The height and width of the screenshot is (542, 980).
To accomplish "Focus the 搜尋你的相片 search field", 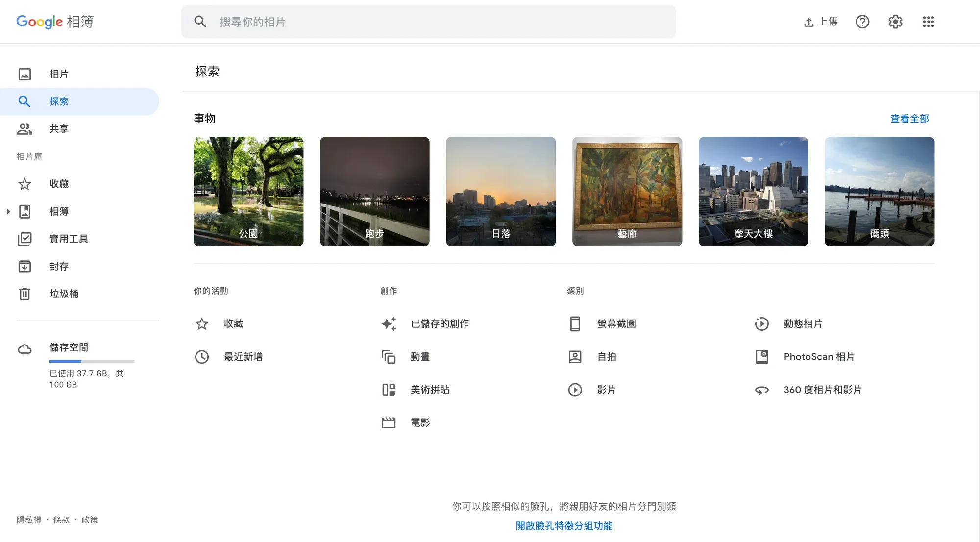I will coord(428,22).
